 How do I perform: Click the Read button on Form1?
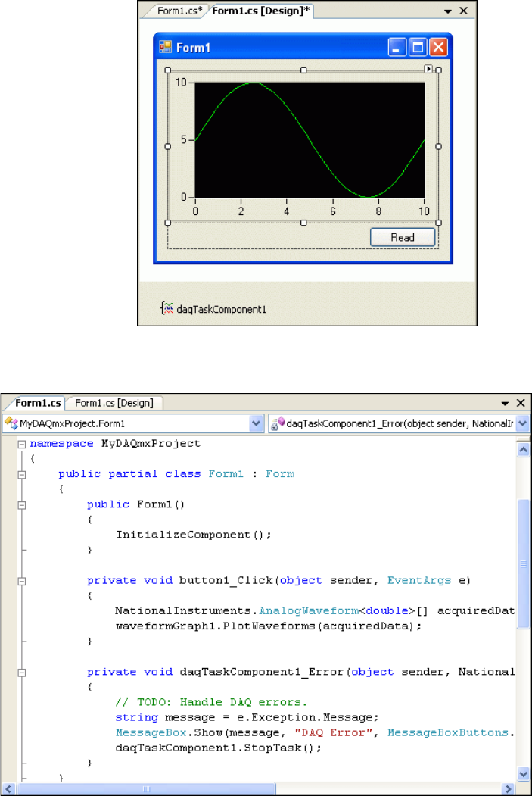coord(403,237)
